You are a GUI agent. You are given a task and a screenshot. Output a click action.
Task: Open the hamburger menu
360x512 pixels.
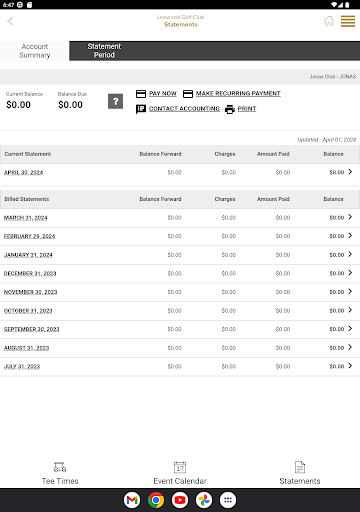[348, 21]
